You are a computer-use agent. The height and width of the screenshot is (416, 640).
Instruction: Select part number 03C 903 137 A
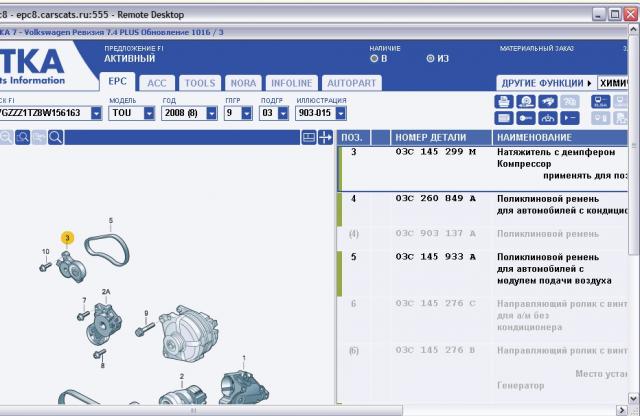[436, 234]
